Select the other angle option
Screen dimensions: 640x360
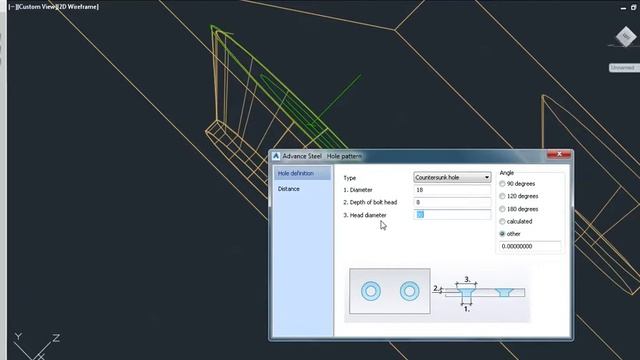click(510, 234)
